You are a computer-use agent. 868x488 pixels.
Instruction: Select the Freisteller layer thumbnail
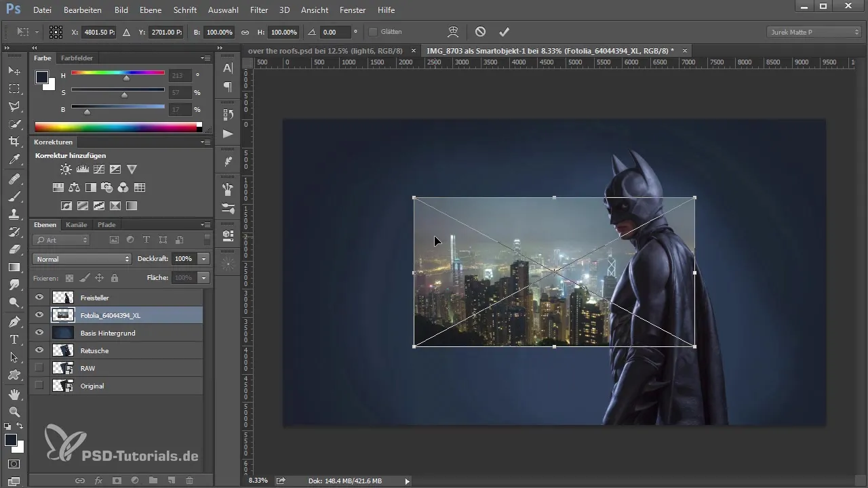pyautogui.click(x=62, y=298)
